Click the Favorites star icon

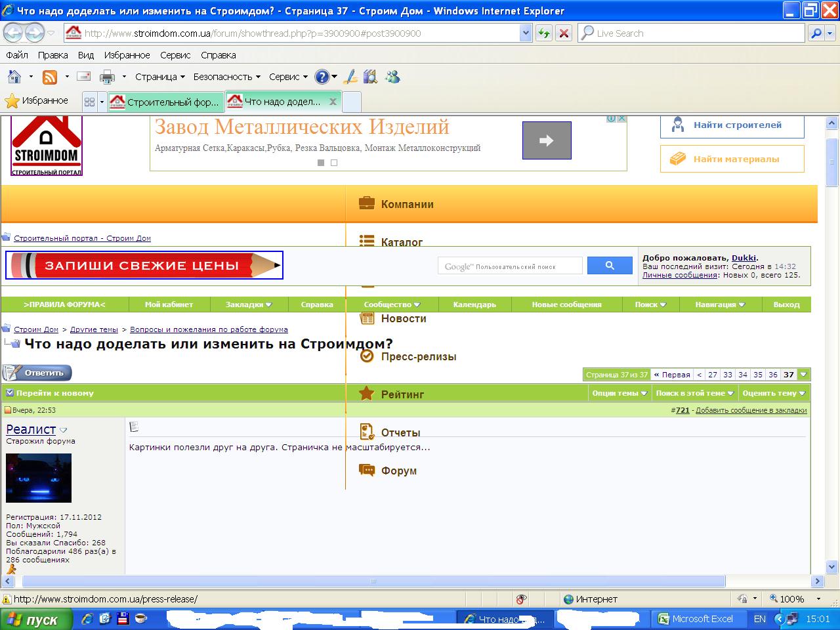pyautogui.click(x=12, y=100)
